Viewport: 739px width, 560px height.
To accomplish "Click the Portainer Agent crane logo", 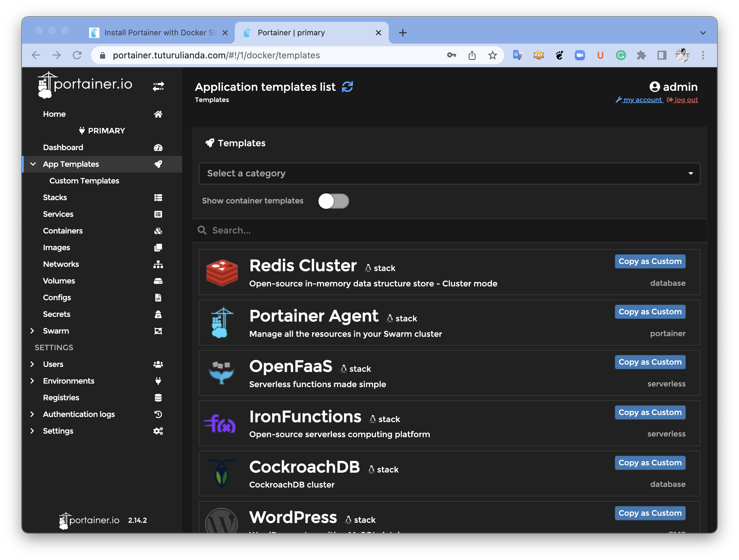I will (222, 322).
